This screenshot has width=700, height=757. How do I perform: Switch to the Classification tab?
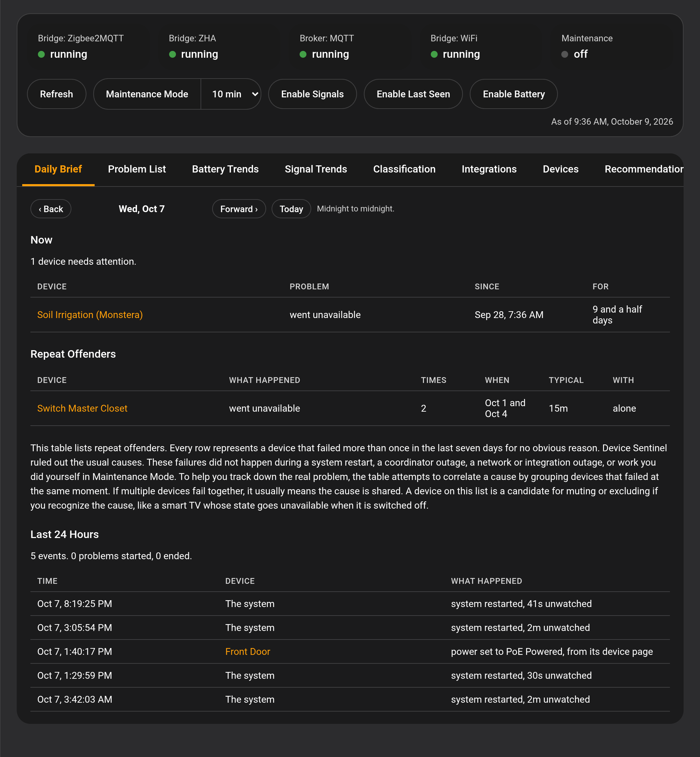point(404,169)
